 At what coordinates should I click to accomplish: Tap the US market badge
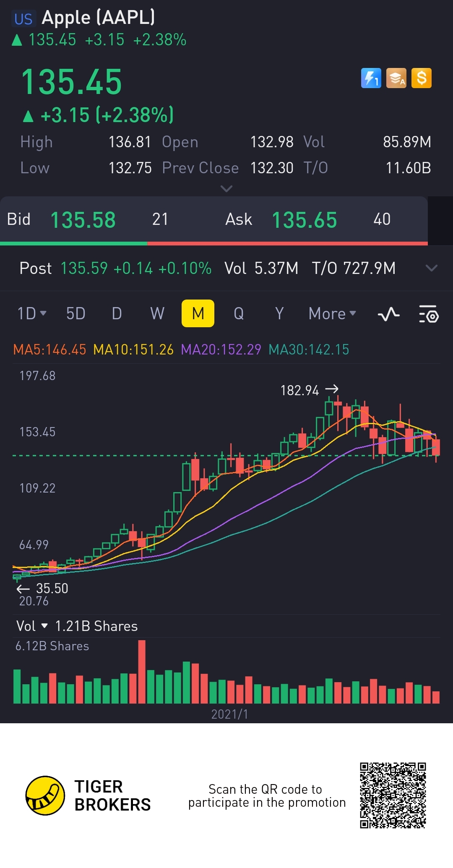click(x=23, y=19)
